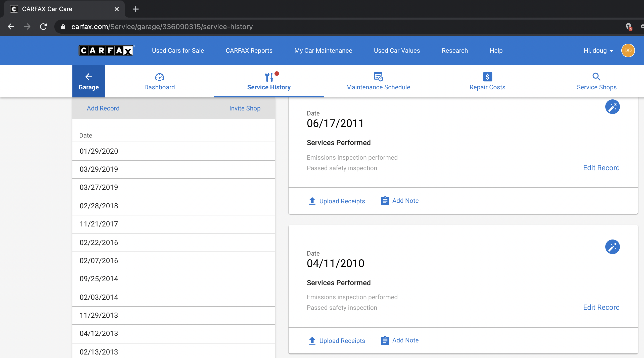644x358 pixels.
Task: Click Edit Record for 04/11/2010
Action: click(x=601, y=307)
